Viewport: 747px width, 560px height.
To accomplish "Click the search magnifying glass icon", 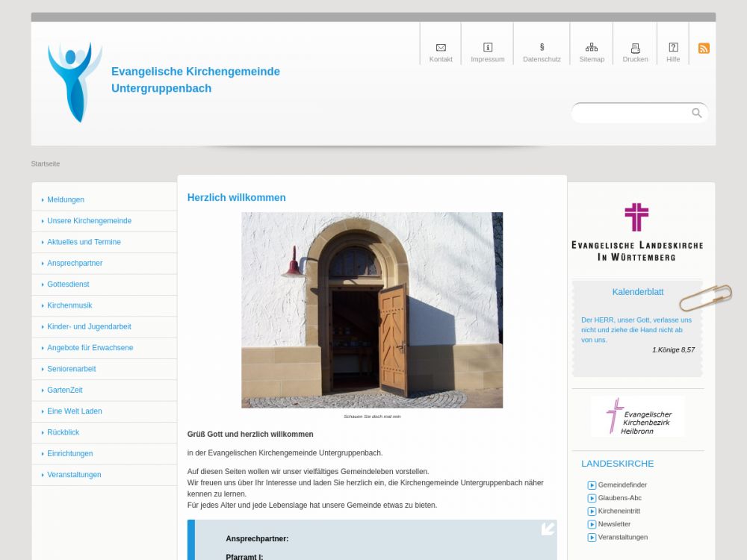I will 697,113.
